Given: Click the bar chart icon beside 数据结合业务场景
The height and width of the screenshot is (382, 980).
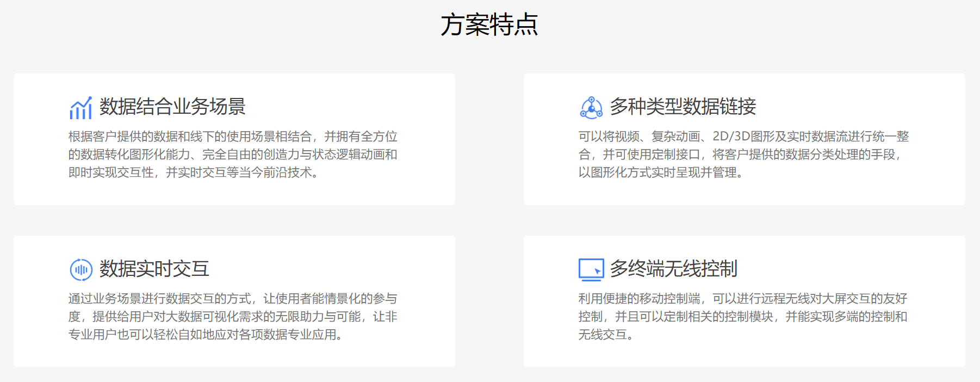Looking at the screenshot, I should point(80,108).
